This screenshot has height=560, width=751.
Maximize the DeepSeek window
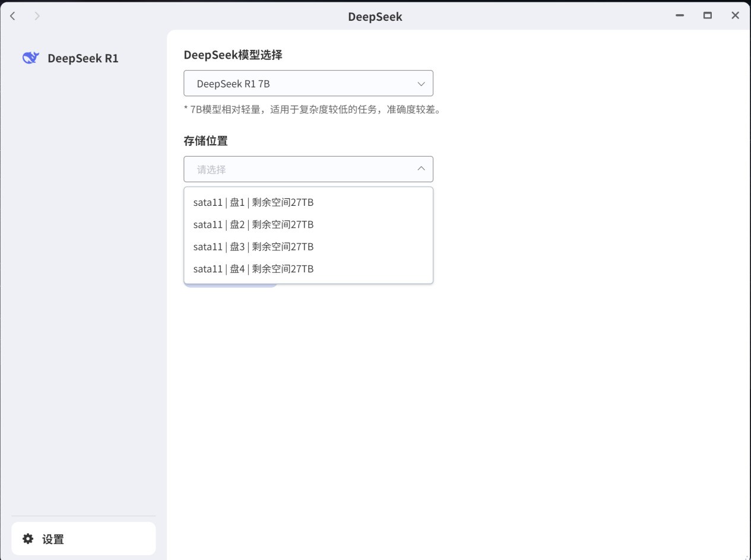707,16
